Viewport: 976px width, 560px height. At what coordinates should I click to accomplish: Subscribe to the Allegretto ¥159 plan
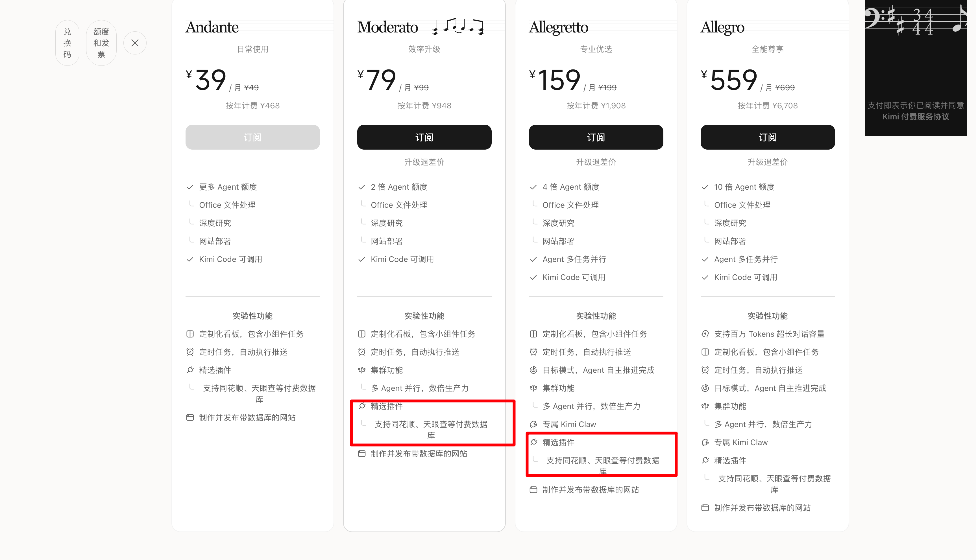(596, 137)
